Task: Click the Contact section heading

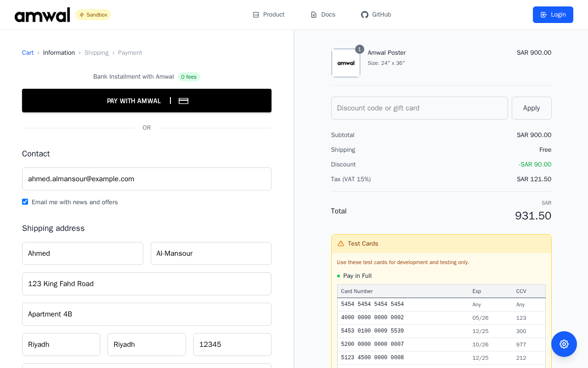Action: coord(36,154)
